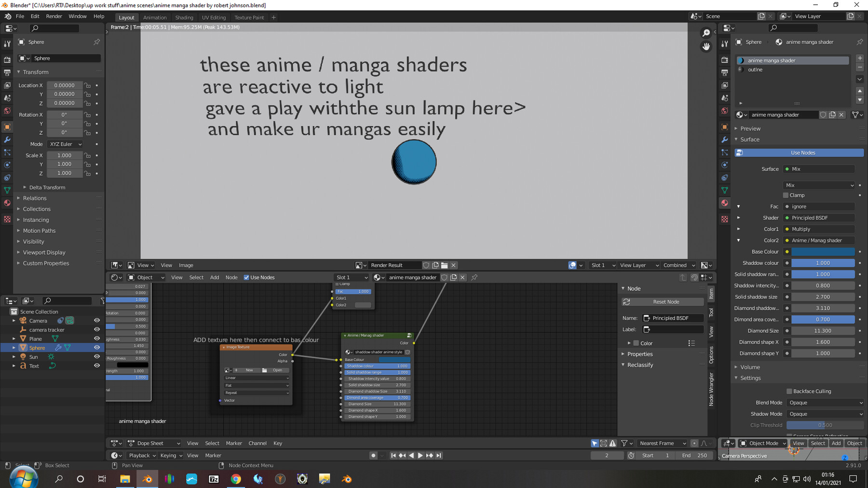Hide the Plane object in the outliner

96,339
